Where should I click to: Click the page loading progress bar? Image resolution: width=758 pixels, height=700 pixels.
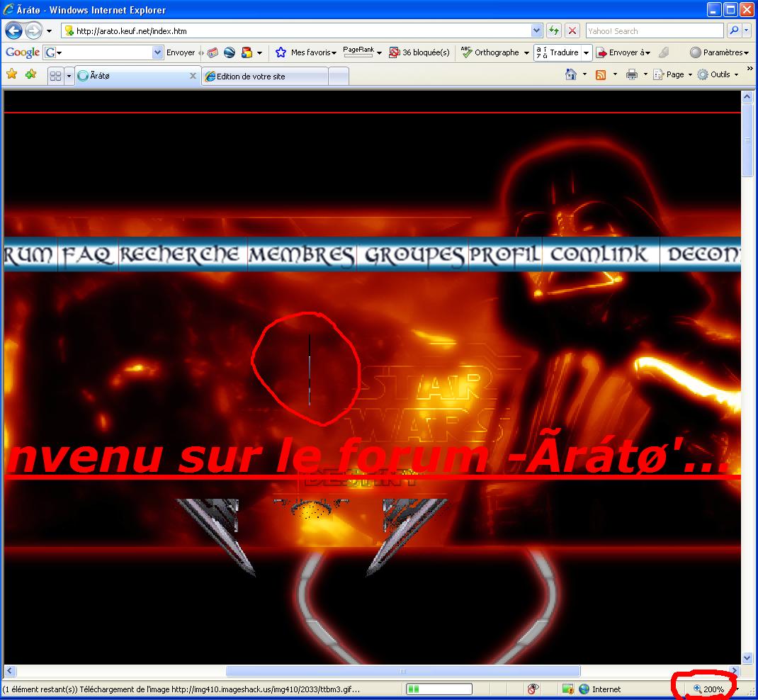click(x=439, y=689)
